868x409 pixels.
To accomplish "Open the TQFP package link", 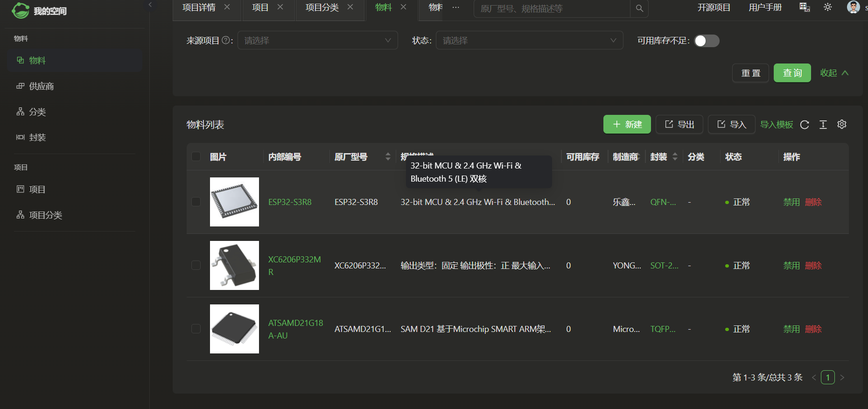I will tap(663, 329).
